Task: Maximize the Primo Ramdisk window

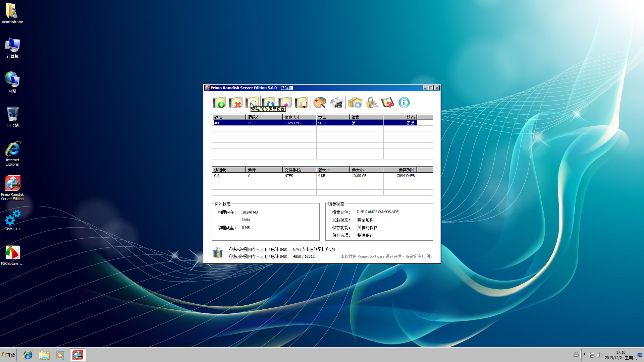Action: tap(431, 88)
